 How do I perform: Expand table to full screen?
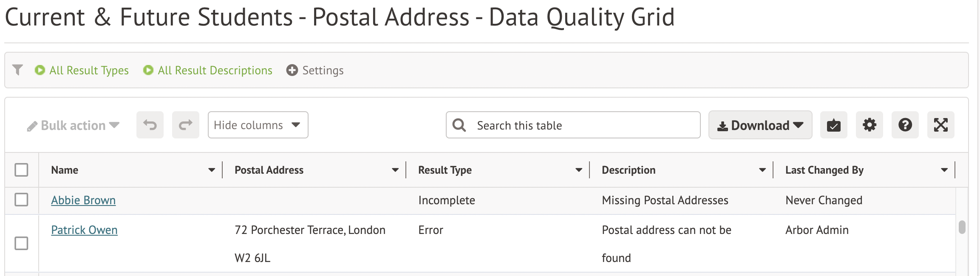coord(940,125)
